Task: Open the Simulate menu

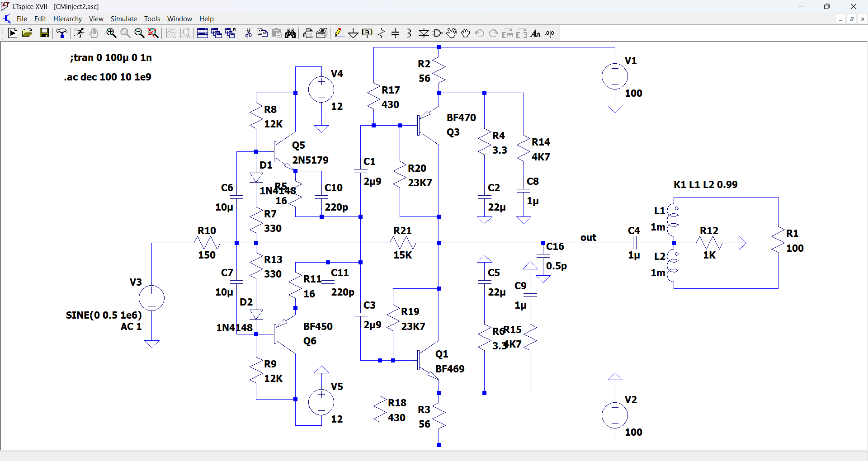Action: (x=123, y=19)
